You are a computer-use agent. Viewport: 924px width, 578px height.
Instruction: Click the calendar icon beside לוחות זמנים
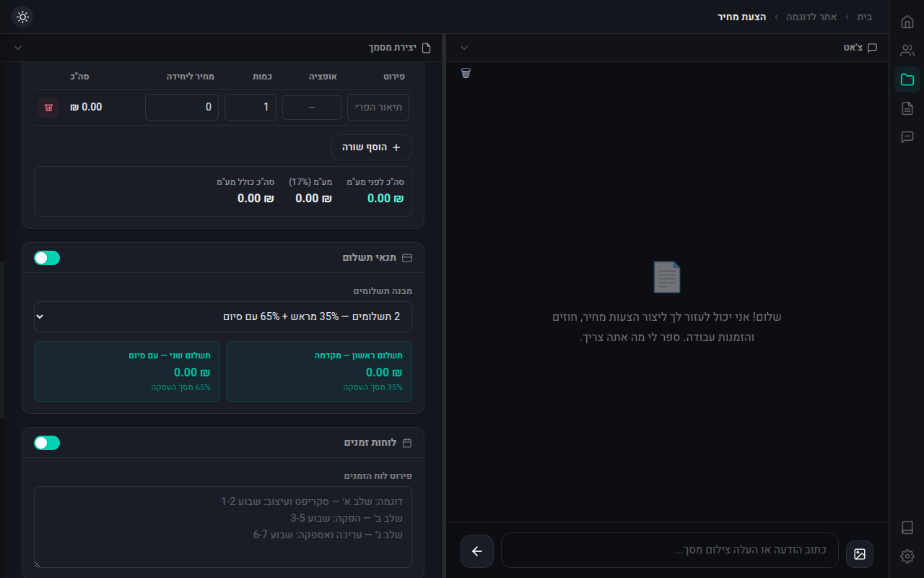coord(407,443)
